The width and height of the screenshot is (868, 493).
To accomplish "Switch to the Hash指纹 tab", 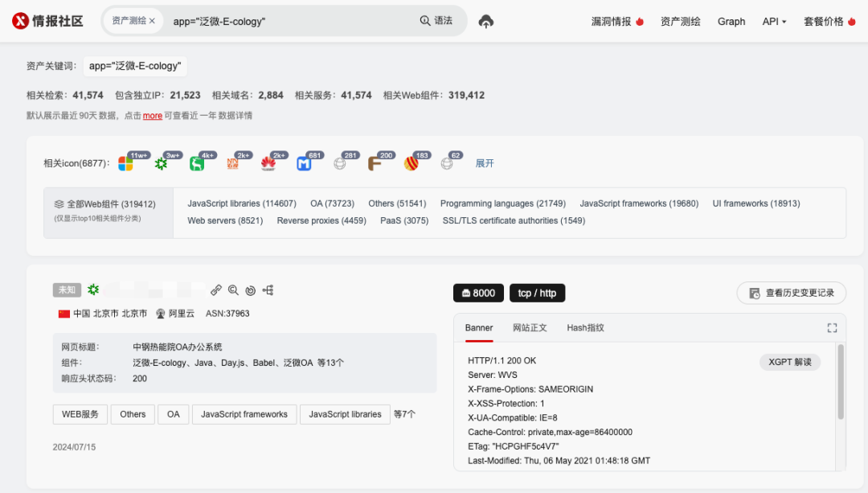I will coord(585,328).
